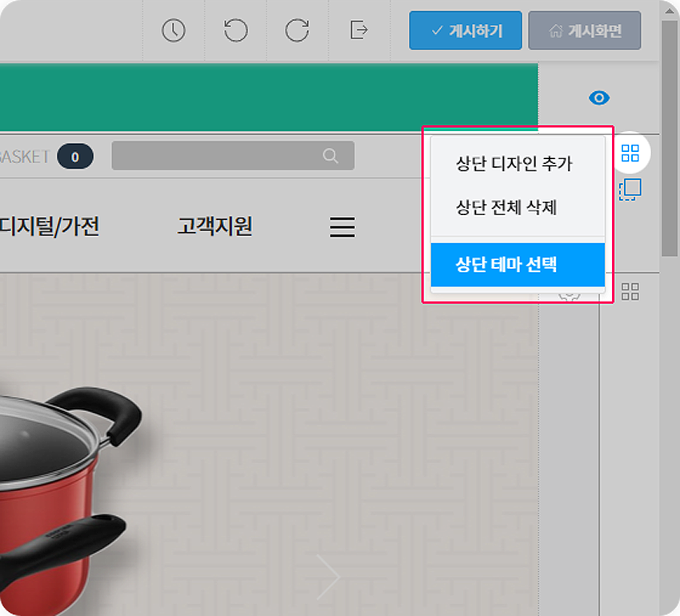Select the blue module grid icon
The image size is (680, 616).
630,154
